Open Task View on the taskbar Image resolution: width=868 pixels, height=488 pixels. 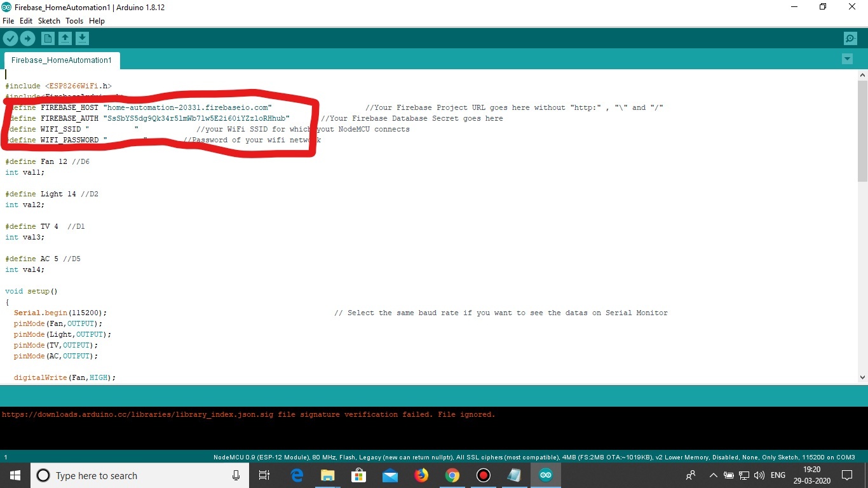[x=264, y=475]
